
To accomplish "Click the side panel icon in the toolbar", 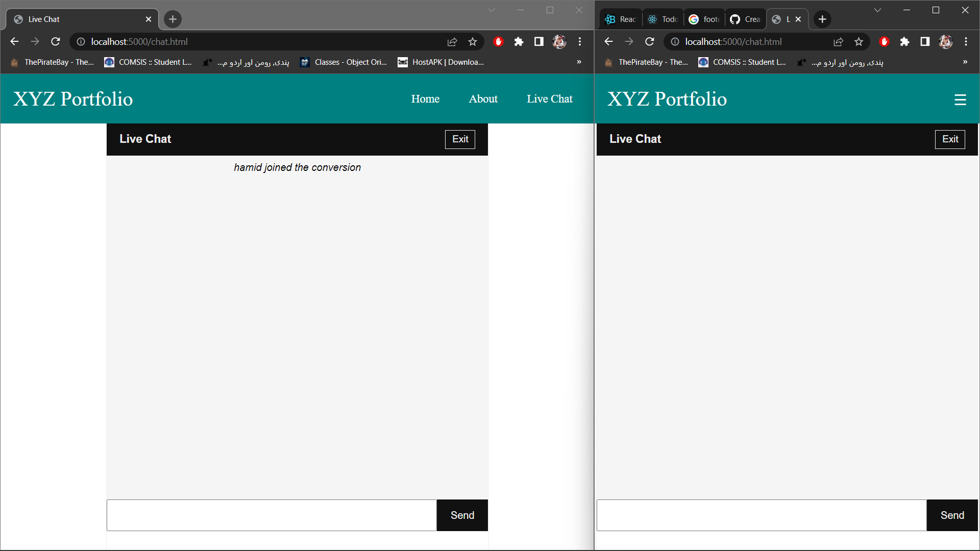I will point(538,42).
